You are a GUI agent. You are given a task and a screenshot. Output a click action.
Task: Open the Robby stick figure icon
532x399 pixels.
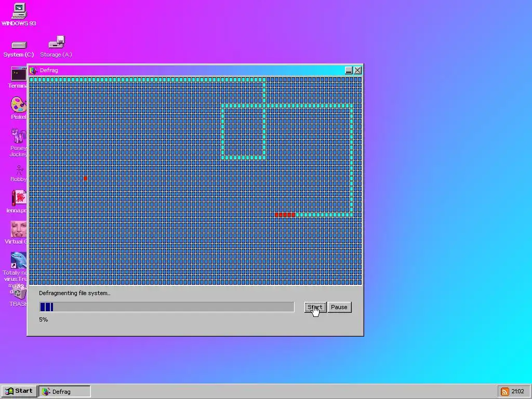click(x=19, y=173)
